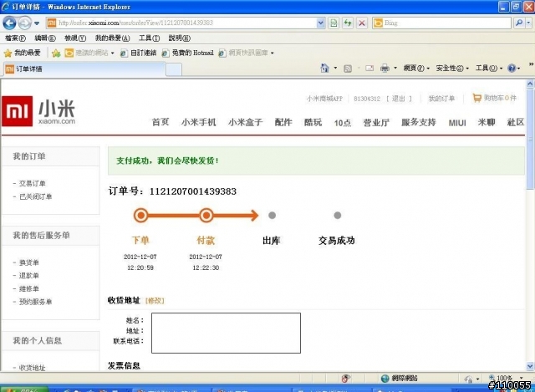
Task: Open the 工具(O) command bar menu
Action: pos(489,69)
